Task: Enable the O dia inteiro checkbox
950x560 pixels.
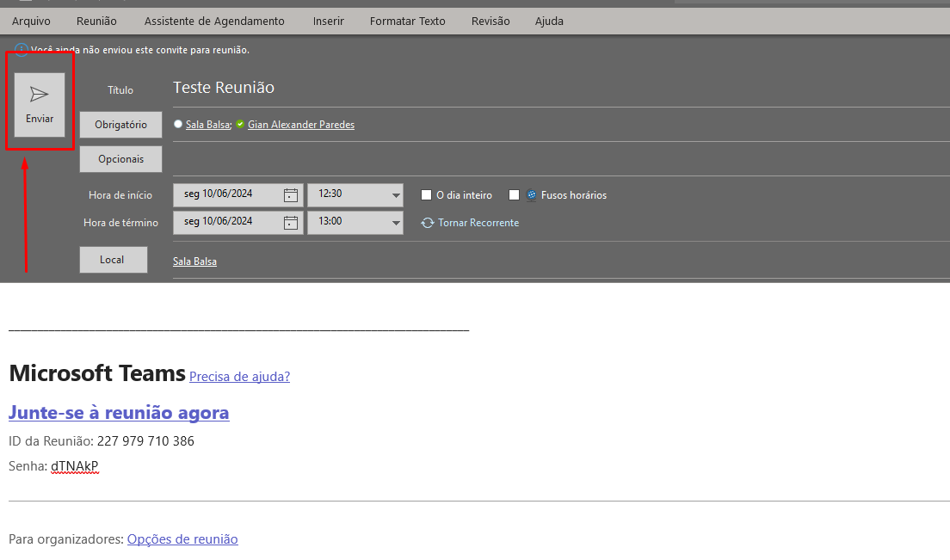Action: pyautogui.click(x=426, y=195)
